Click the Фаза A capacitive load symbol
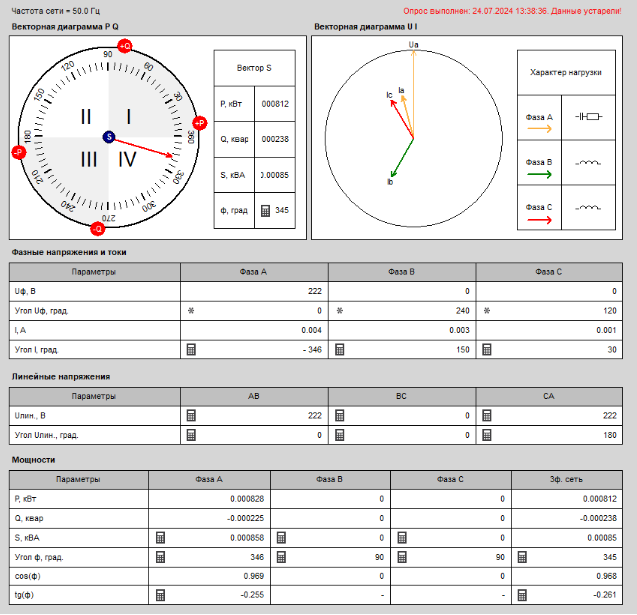The height and width of the screenshot is (615, 637). click(x=589, y=117)
